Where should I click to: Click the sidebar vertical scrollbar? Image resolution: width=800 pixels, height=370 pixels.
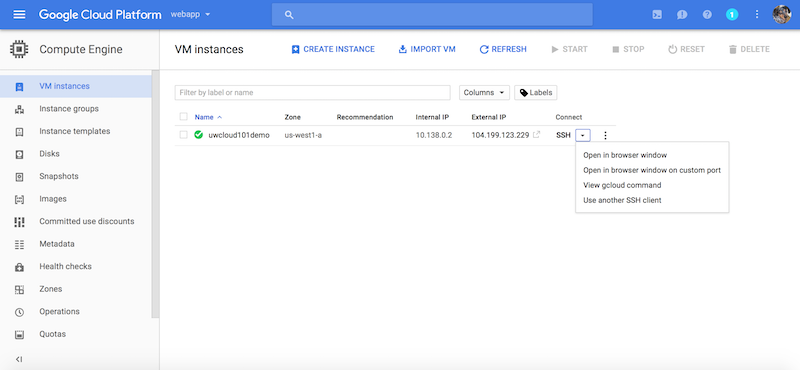(x=155, y=194)
